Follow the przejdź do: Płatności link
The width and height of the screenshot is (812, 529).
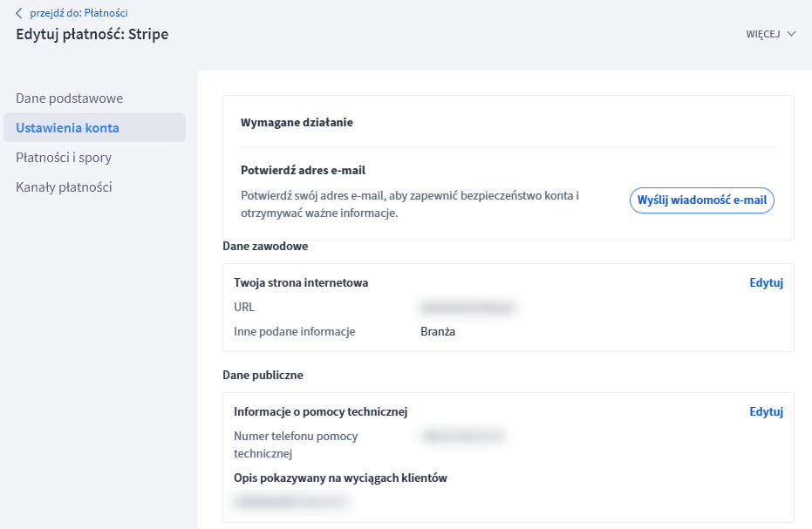85,13
